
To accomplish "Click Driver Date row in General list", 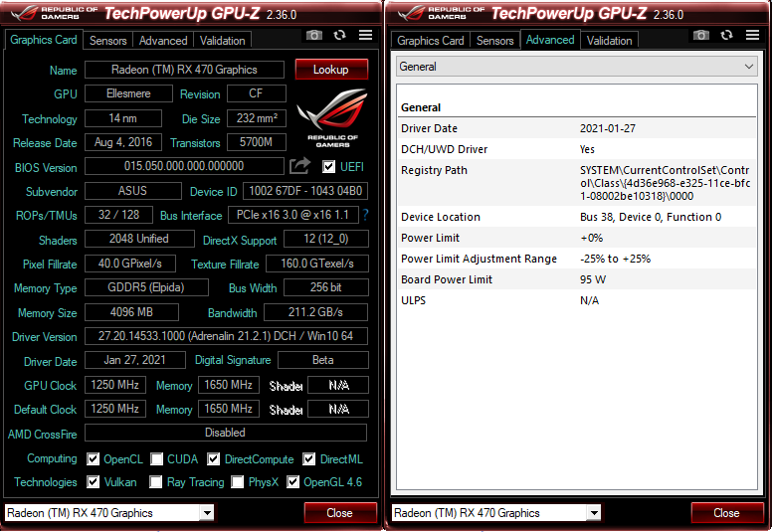I will tap(577, 128).
